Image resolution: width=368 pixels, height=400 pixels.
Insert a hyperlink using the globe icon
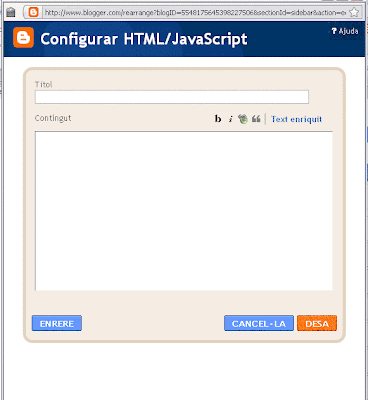(243, 119)
